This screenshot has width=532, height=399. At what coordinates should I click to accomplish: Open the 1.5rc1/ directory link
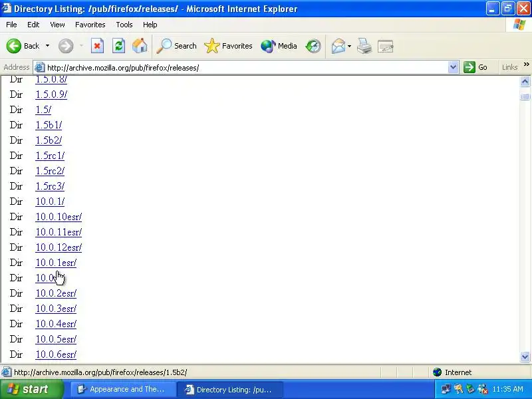tap(50, 156)
